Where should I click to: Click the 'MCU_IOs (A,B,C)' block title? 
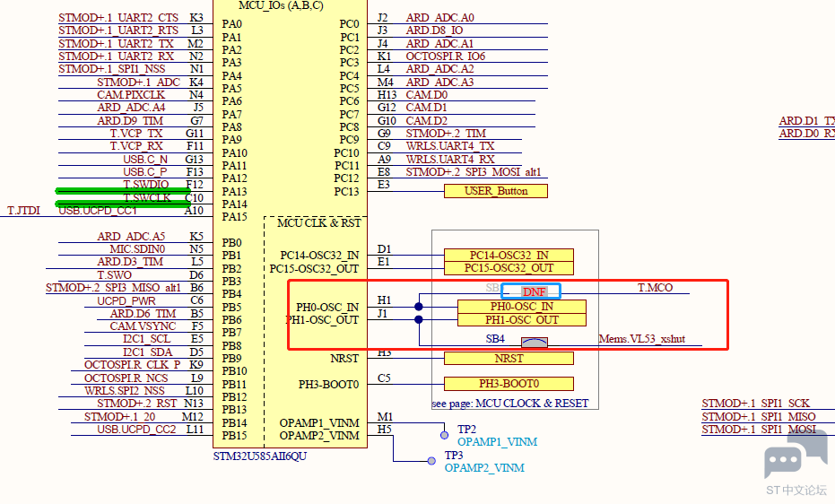(x=282, y=6)
